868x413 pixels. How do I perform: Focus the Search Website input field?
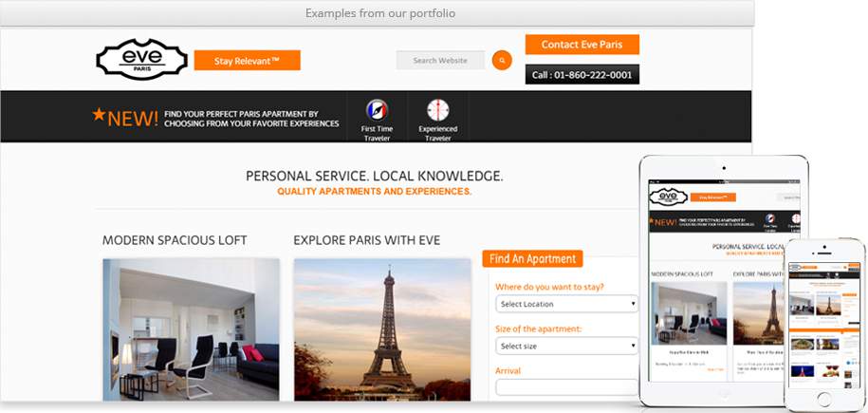[440, 61]
